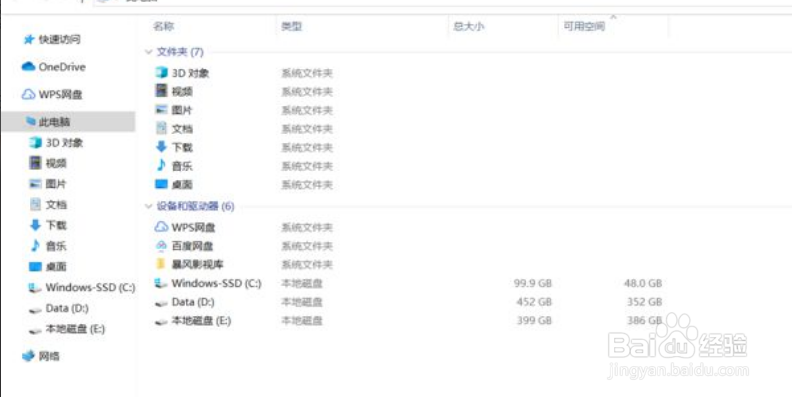The width and height of the screenshot is (792, 397).
Task: Collapse the 文件夹 (7) group chevron
Action: click(148, 52)
